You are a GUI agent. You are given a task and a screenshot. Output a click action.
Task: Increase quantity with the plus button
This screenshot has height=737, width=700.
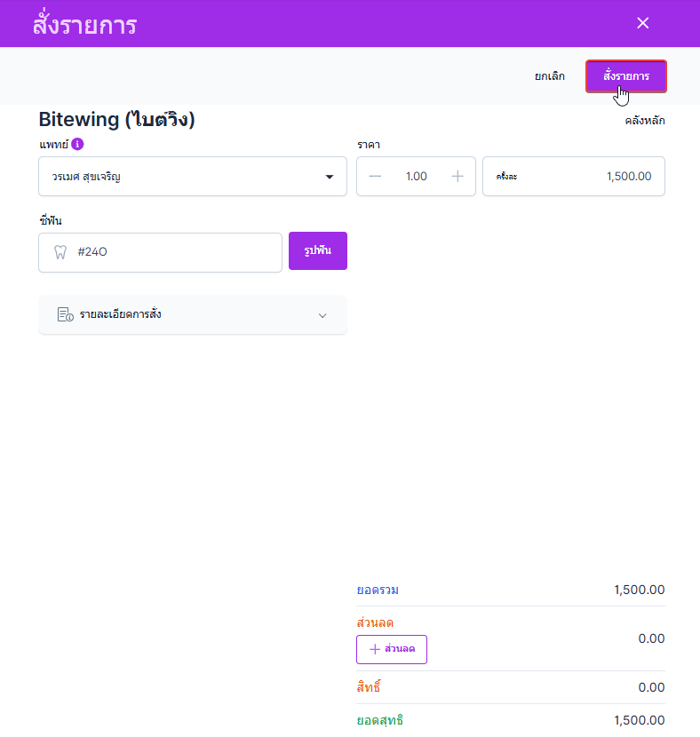pyautogui.click(x=457, y=176)
